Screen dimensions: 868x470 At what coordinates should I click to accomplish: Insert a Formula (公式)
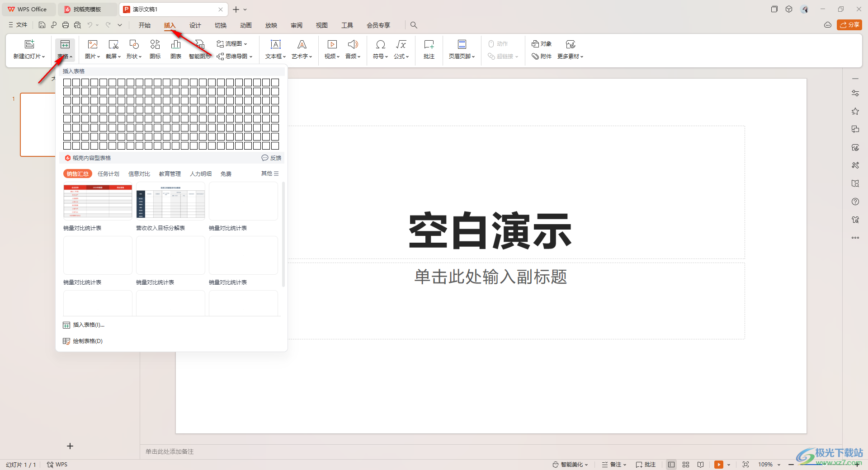tap(401, 49)
